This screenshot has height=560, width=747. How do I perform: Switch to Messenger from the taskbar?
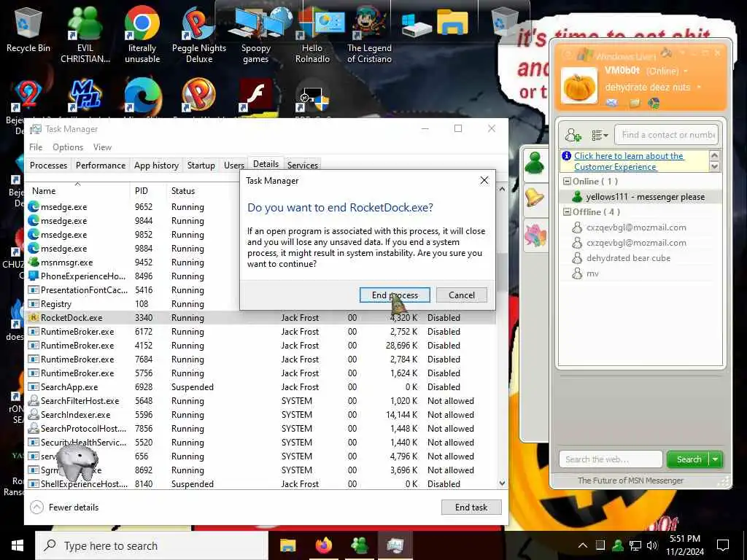click(x=359, y=545)
